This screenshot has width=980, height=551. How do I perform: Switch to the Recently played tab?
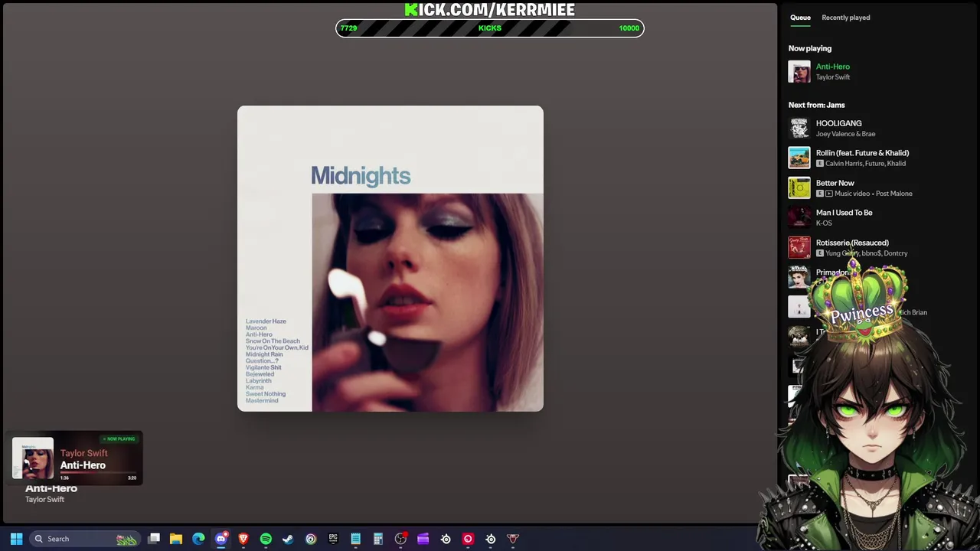click(845, 18)
